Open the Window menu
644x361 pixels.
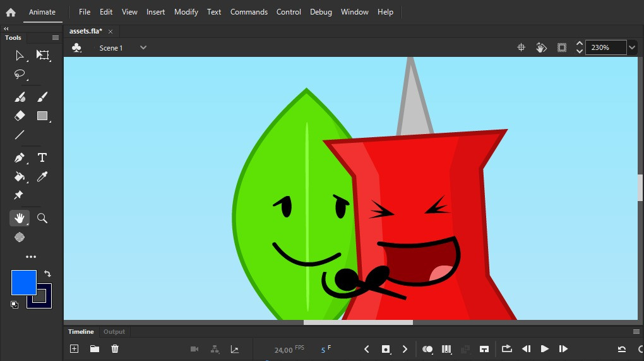(x=354, y=12)
